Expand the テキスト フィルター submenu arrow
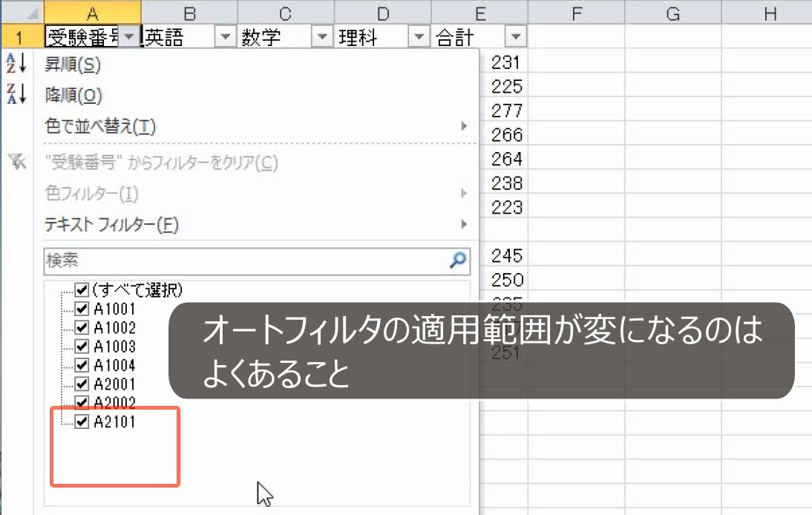The height and width of the screenshot is (515, 812). coord(464,224)
